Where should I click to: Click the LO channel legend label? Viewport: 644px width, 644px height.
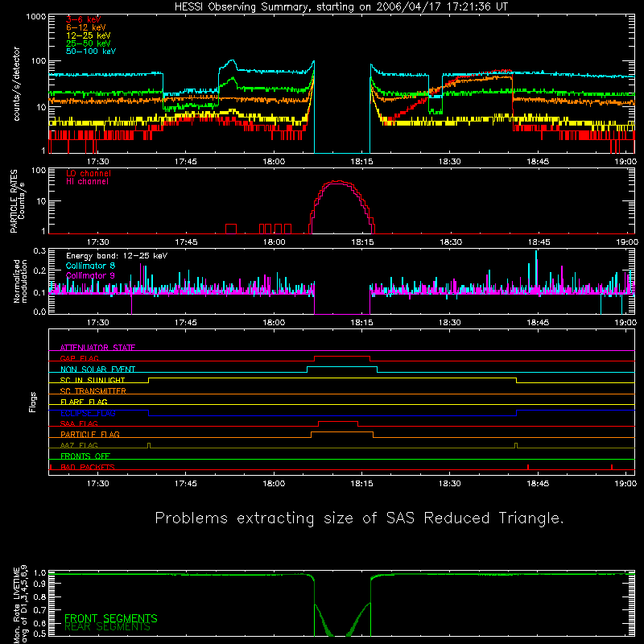(89, 173)
